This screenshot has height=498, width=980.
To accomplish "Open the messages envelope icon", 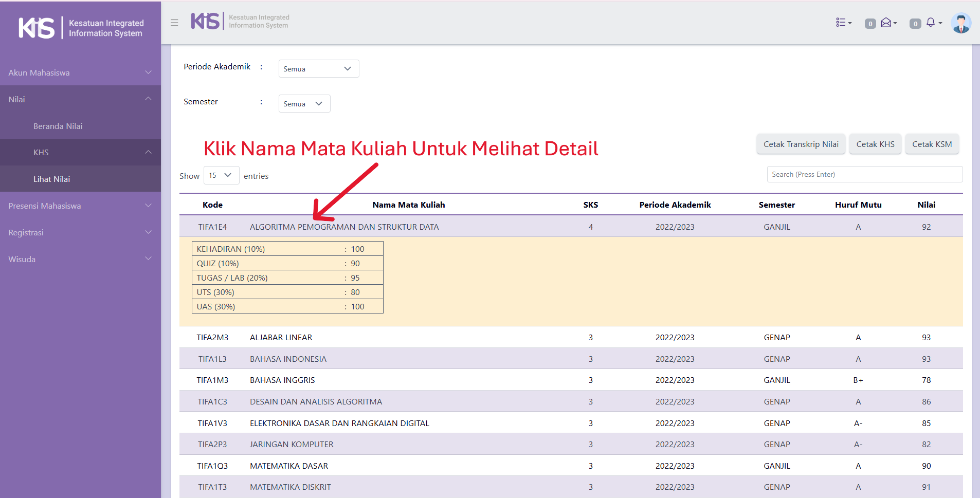I will [x=887, y=23].
